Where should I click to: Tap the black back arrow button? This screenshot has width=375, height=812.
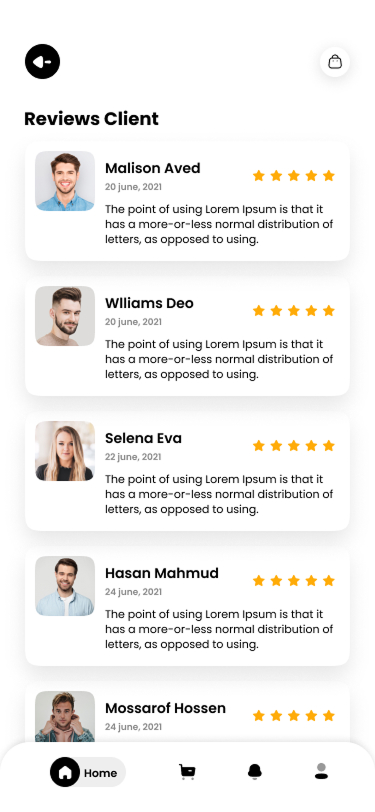click(x=42, y=62)
